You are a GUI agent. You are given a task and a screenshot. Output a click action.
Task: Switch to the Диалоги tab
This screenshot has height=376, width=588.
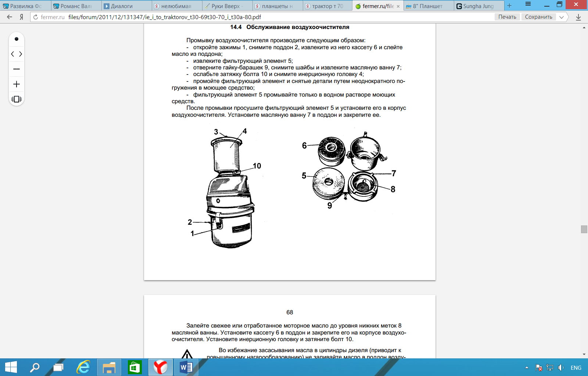click(126, 6)
